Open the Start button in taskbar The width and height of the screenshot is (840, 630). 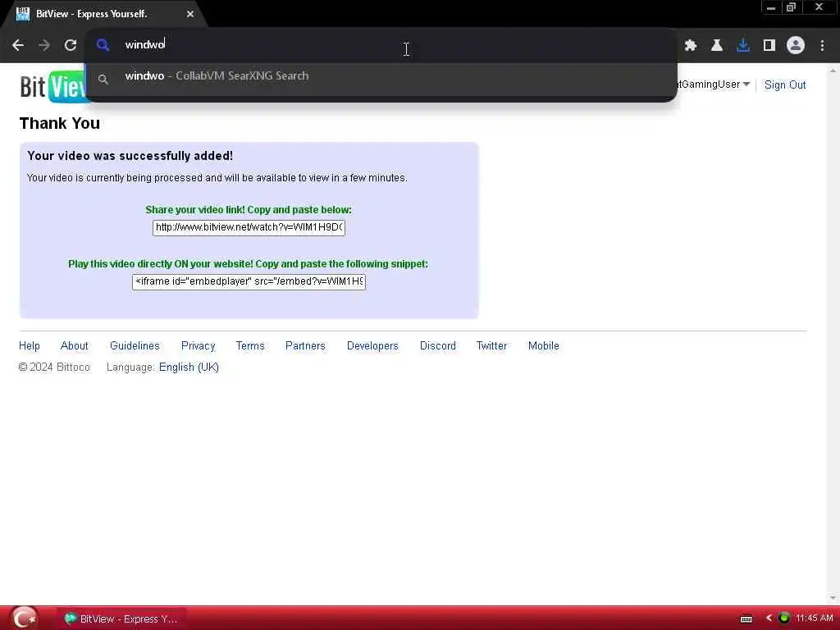click(x=24, y=619)
